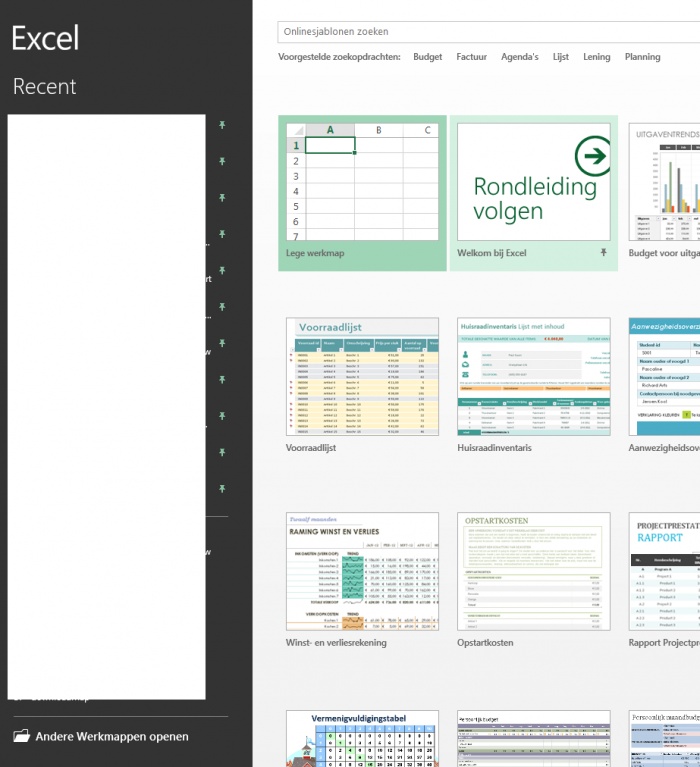Search suggested templates for Budget
The height and width of the screenshot is (767, 700).
coord(428,57)
